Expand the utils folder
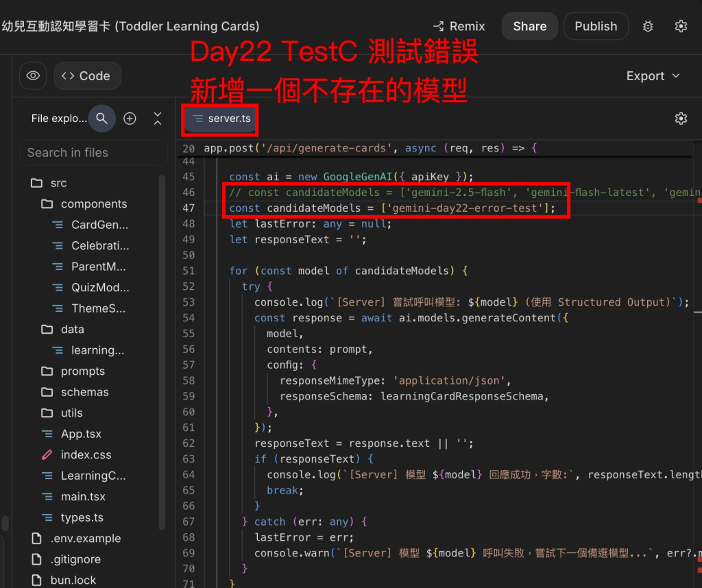The height and width of the screenshot is (588, 702). pyautogui.click(x=62, y=413)
